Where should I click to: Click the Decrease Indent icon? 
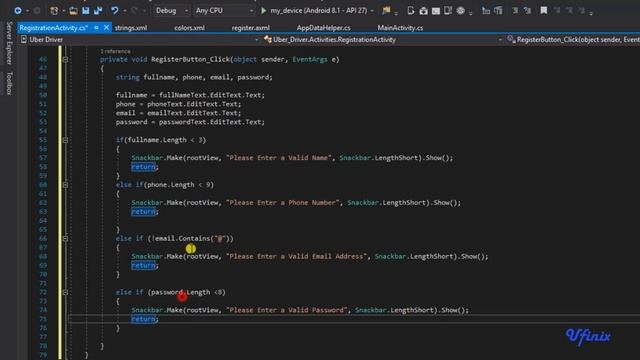coord(486,11)
